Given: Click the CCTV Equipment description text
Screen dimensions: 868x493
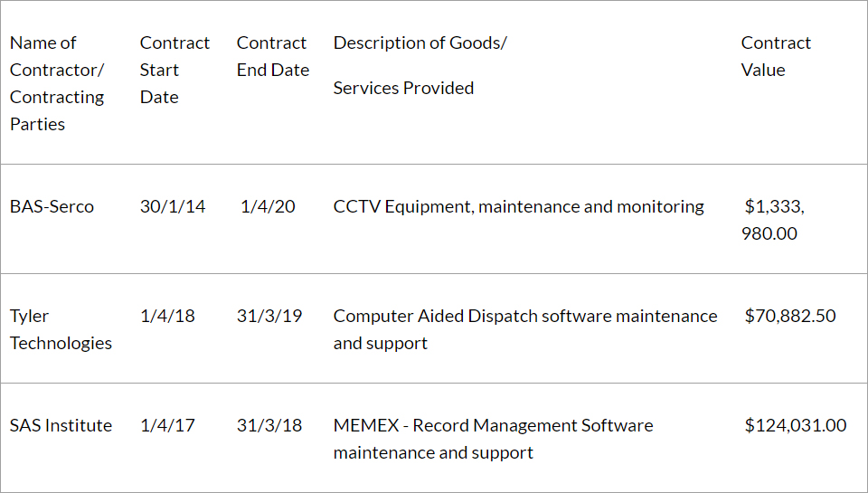Looking at the screenshot, I should point(518,206).
